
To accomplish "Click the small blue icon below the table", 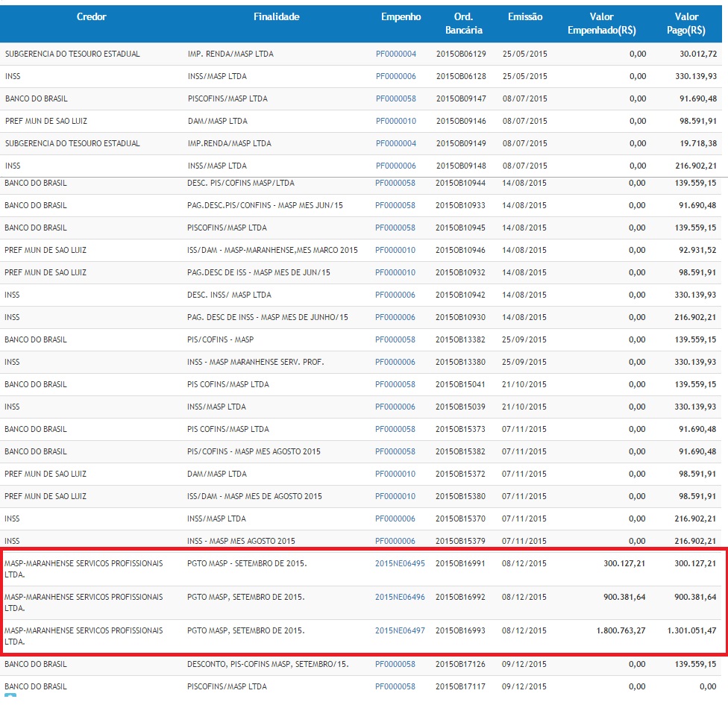I will click(x=10, y=704).
